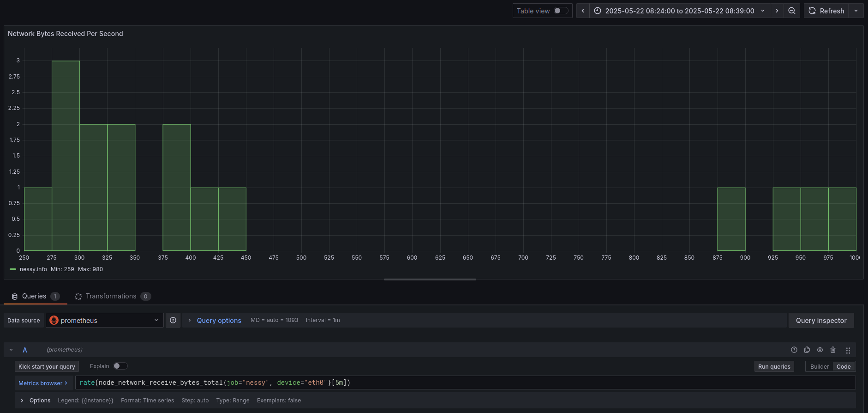Expand Query options
Screen dimensions: 868x413
point(219,320)
